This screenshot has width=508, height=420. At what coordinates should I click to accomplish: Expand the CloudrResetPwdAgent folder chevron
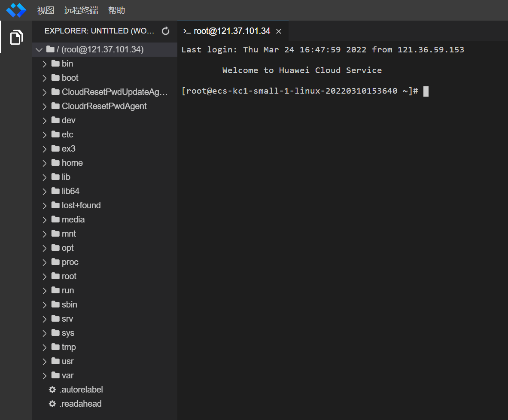[44, 107]
